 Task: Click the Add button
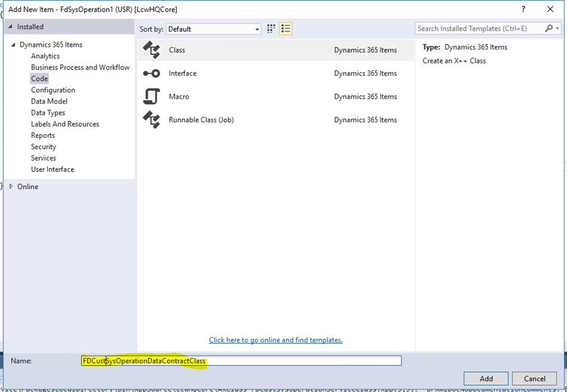(486, 379)
